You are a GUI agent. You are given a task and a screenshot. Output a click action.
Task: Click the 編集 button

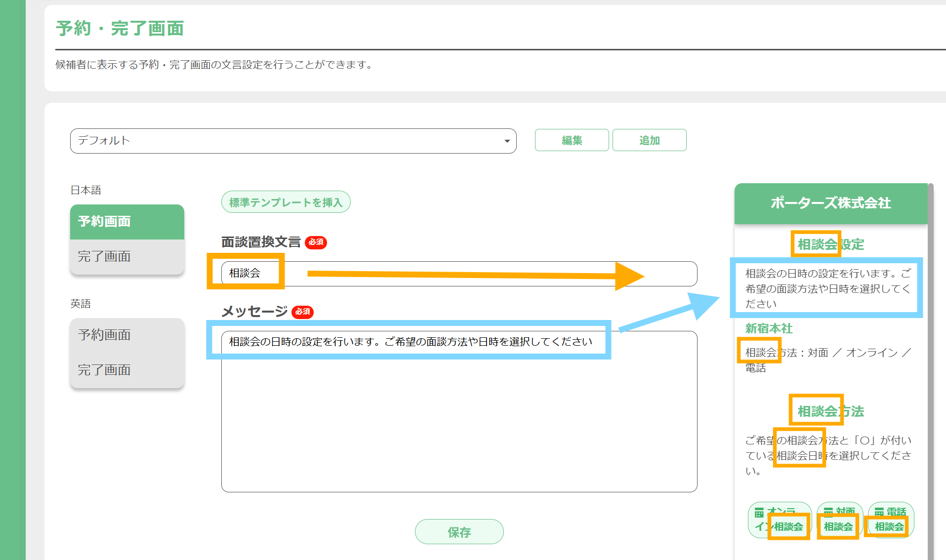coord(572,140)
